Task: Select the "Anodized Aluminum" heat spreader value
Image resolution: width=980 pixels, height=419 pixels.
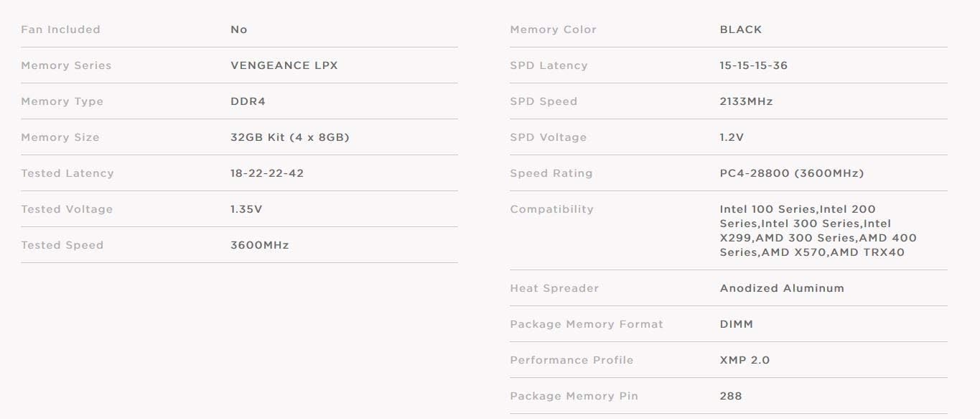Action: coord(782,288)
